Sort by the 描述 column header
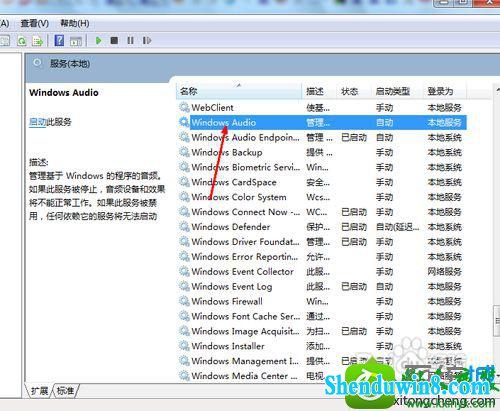 (319, 91)
